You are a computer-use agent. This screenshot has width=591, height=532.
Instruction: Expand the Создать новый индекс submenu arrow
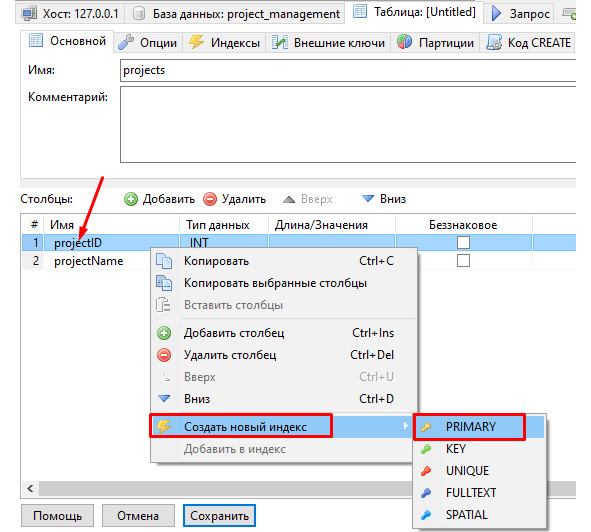(x=406, y=426)
